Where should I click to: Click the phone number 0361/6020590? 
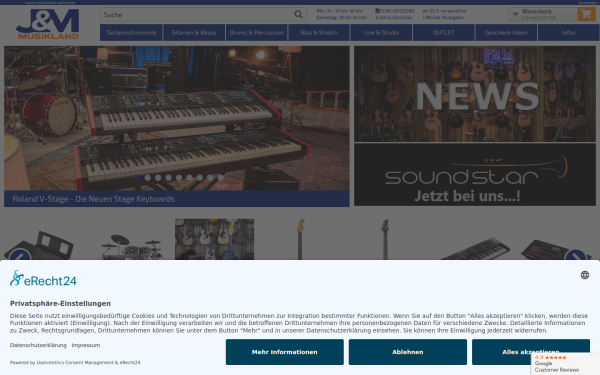(x=397, y=11)
